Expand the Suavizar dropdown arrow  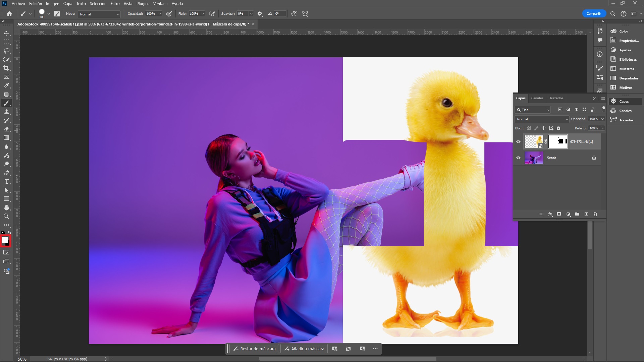251,14
